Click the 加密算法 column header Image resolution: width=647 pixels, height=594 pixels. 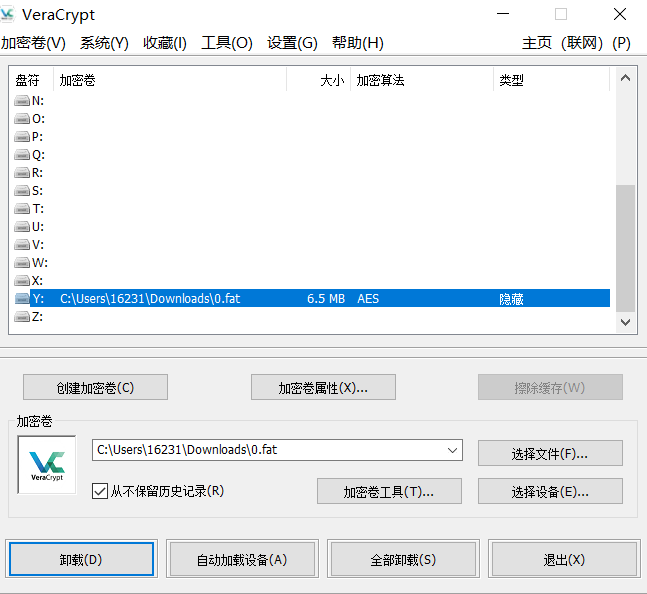coord(422,80)
